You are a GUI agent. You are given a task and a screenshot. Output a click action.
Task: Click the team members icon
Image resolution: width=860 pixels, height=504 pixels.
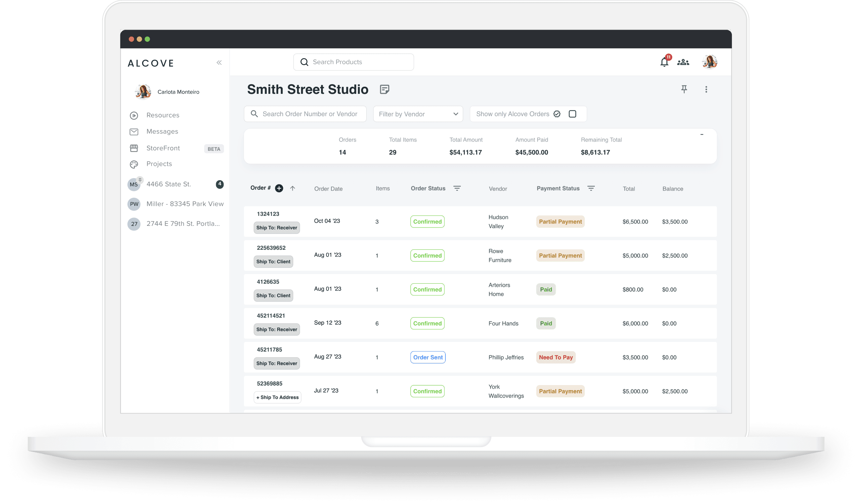click(683, 62)
